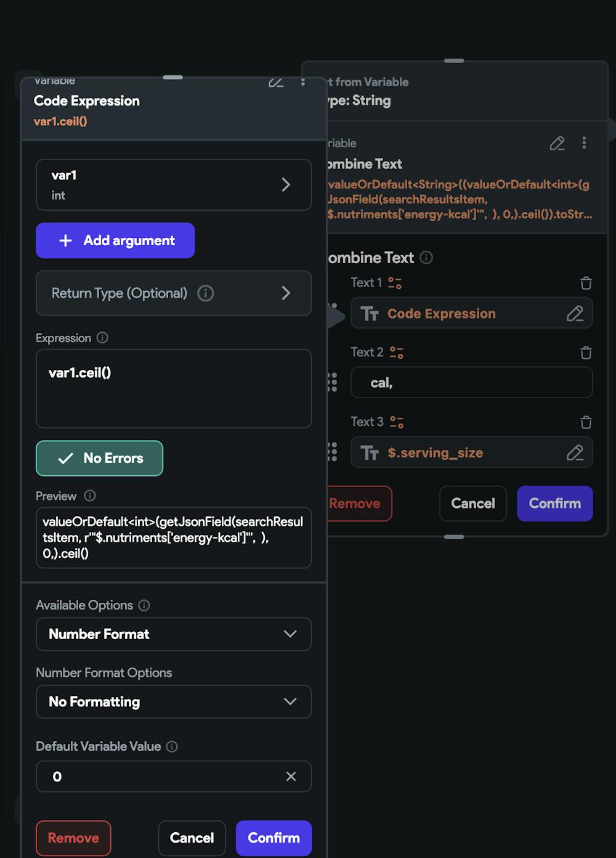Delete Text 1 using its trash icon

(x=586, y=283)
